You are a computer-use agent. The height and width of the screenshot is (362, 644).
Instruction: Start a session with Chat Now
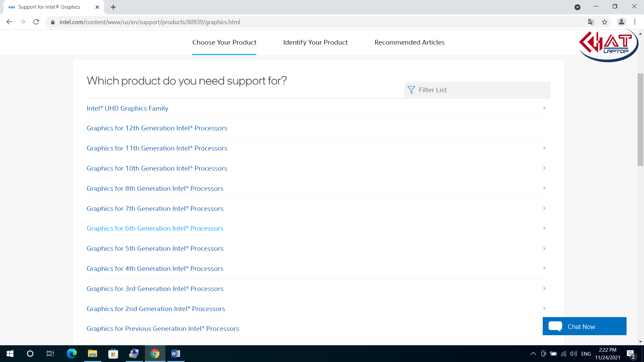[584, 326]
